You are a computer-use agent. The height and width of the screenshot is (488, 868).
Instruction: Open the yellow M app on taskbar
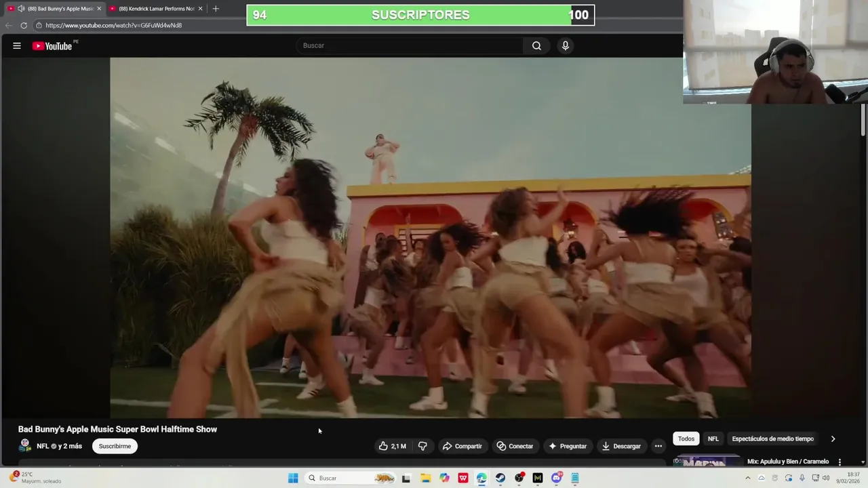coord(538,478)
